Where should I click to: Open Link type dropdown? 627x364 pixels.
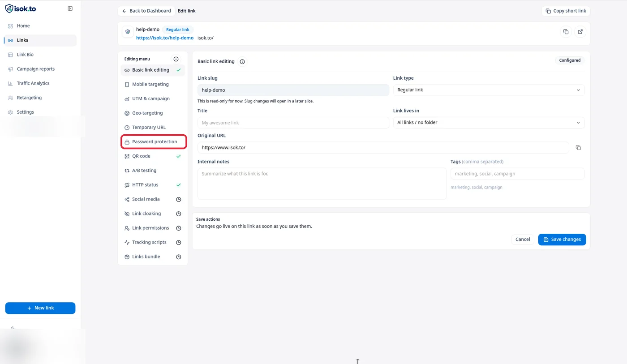(x=489, y=90)
